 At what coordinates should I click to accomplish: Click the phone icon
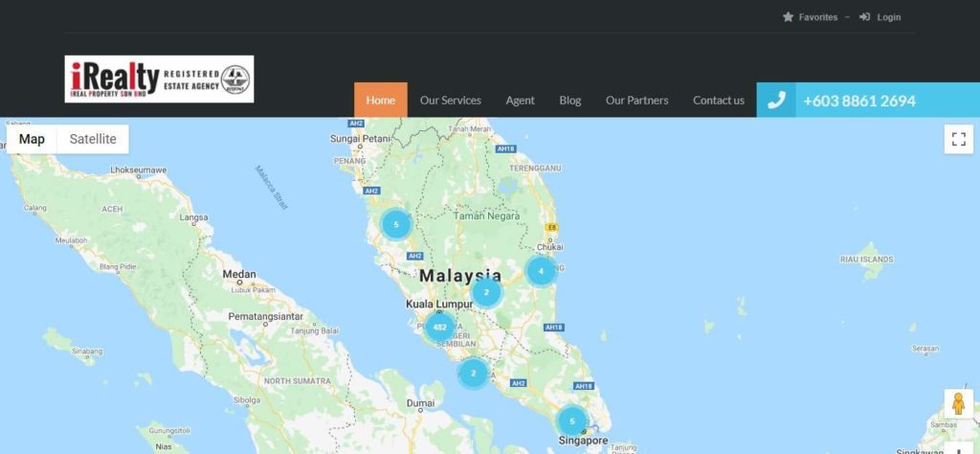point(776,100)
